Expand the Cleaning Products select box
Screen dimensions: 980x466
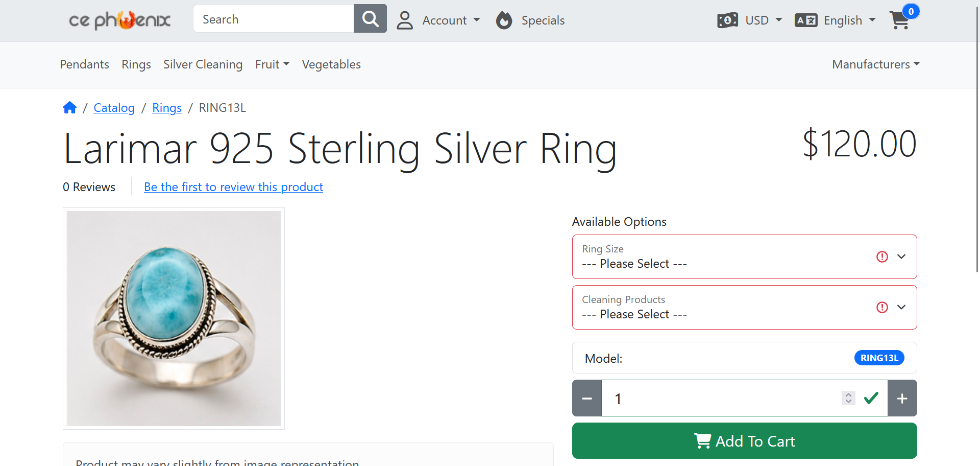pyautogui.click(x=744, y=307)
